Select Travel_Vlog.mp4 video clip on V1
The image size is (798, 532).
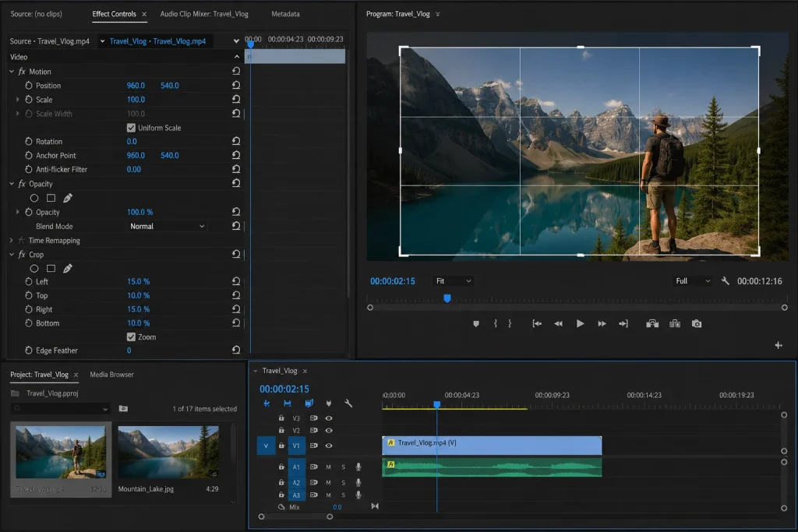pos(492,446)
